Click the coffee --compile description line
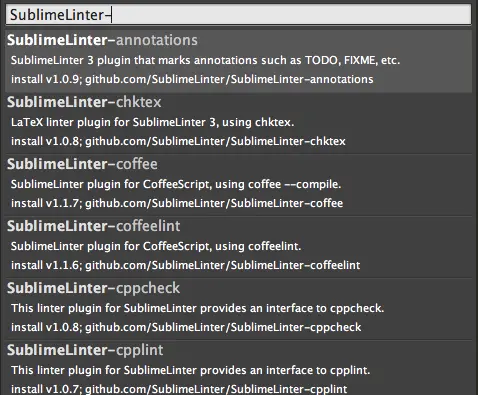 pyautogui.click(x=176, y=184)
